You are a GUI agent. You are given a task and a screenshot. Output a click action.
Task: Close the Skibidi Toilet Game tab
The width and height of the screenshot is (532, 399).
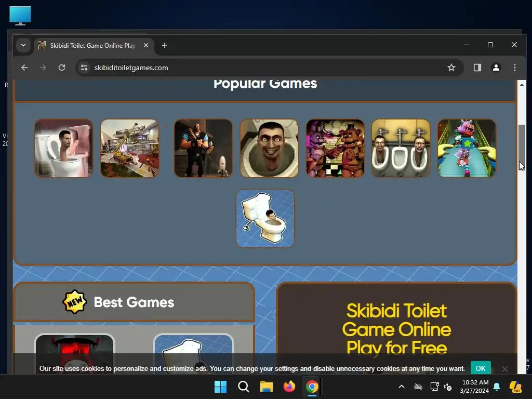pyautogui.click(x=146, y=45)
